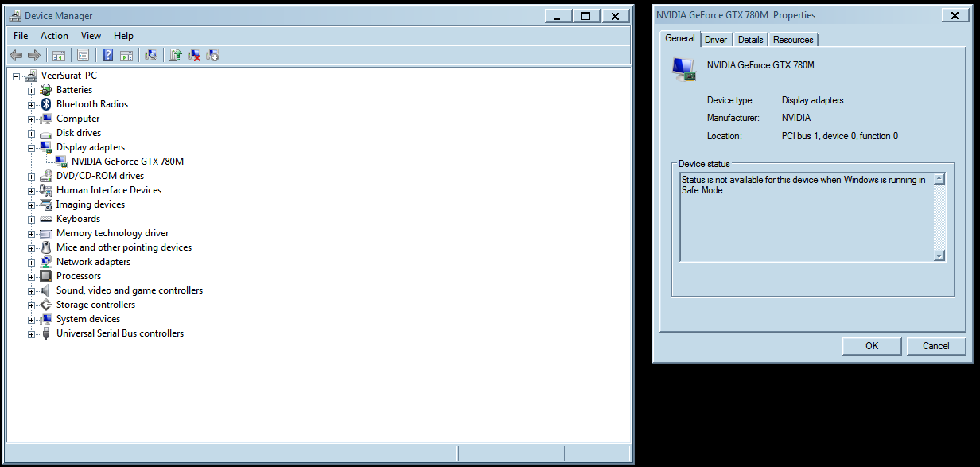Click the Processors category icon
This screenshot has width=980, height=467.
[x=46, y=276]
